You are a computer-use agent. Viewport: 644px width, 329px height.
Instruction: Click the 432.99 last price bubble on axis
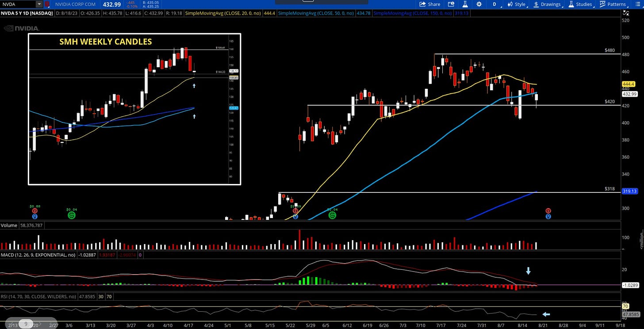(629, 94)
